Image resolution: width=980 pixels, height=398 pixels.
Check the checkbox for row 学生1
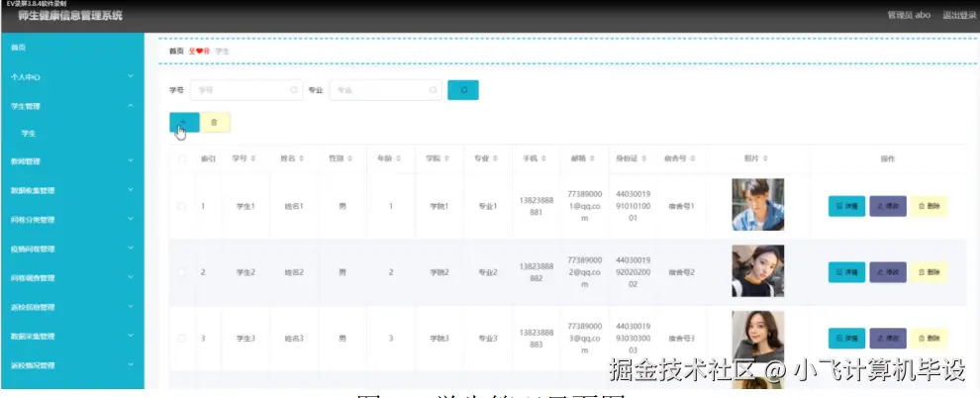pos(182,206)
